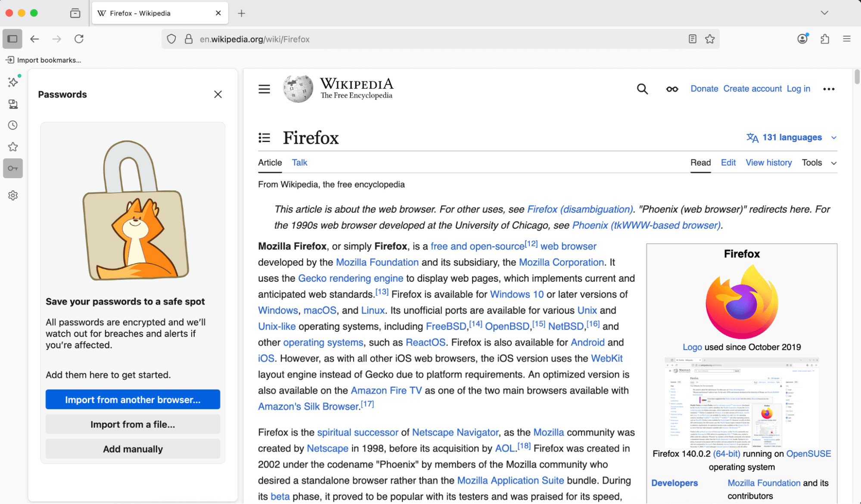
Task: Open sidebar settings via the gear icon
Action: point(12,195)
